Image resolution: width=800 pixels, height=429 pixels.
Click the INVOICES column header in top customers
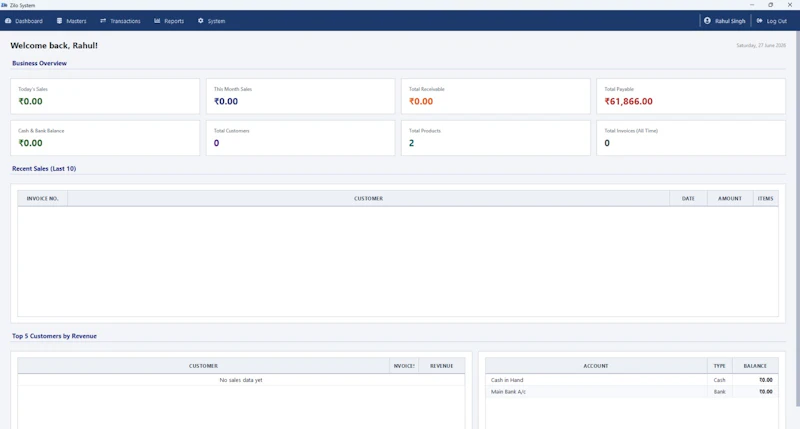[x=404, y=366]
